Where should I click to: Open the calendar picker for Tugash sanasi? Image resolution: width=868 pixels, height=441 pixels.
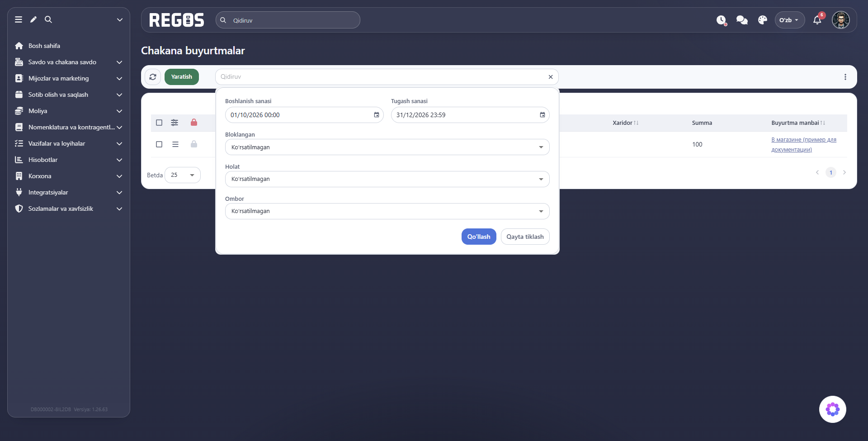pos(542,115)
